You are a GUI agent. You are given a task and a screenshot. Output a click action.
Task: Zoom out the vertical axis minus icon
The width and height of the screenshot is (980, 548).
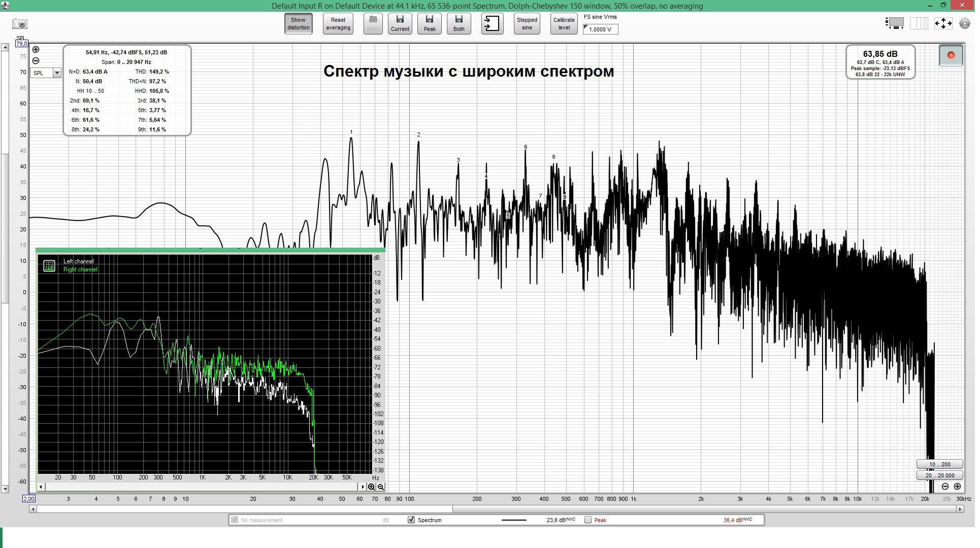coord(36,61)
